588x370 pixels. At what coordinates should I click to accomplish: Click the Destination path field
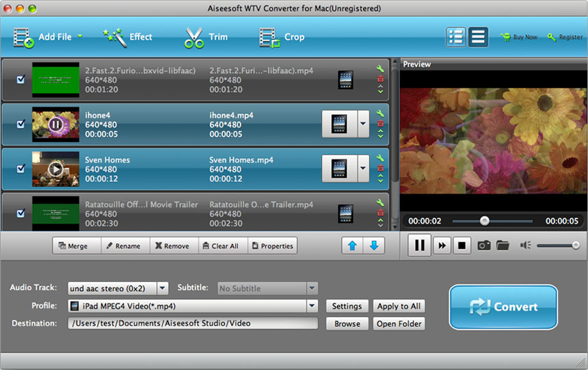point(193,323)
